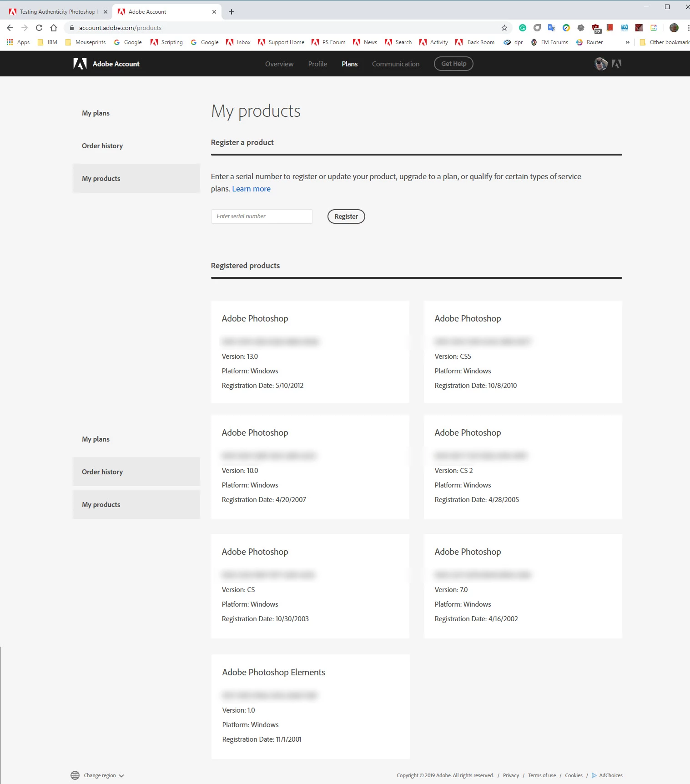Follow the Learn more link

click(x=251, y=189)
